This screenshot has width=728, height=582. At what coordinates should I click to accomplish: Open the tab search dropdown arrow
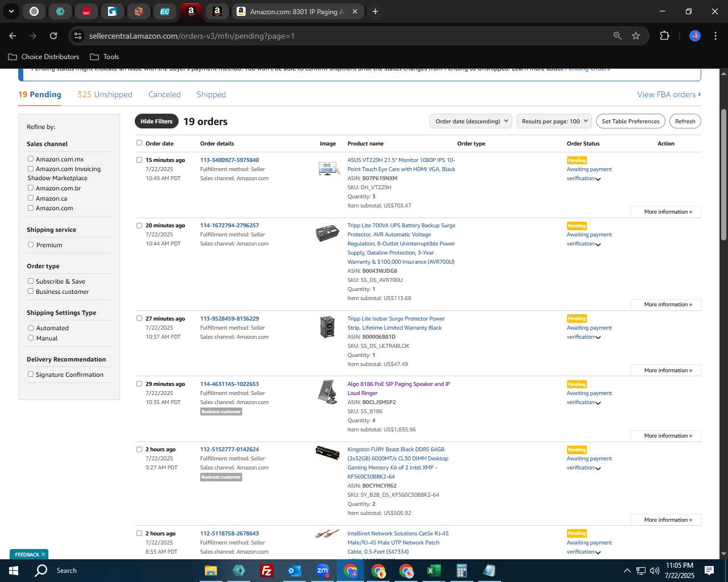pyautogui.click(x=11, y=11)
